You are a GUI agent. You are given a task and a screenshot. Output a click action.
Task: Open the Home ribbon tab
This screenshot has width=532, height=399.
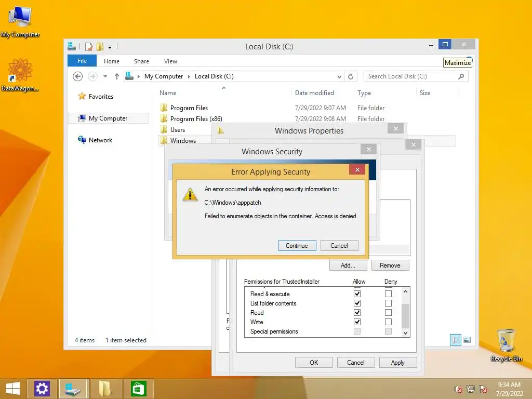112,61
